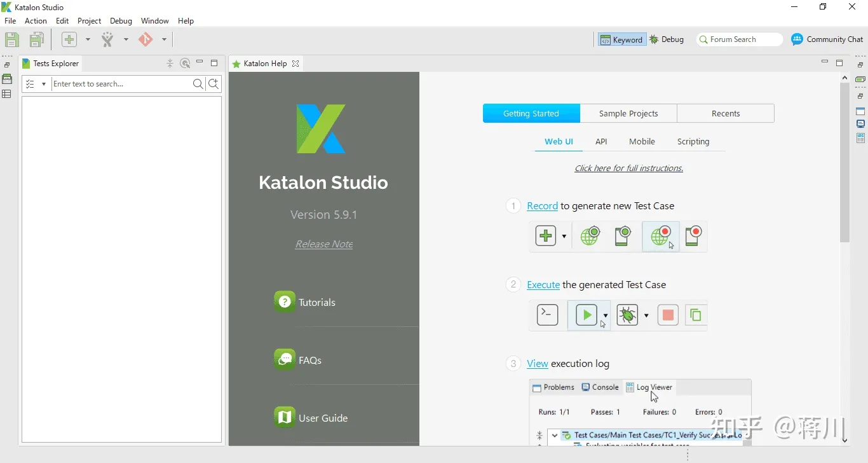Screen dimensions: 868x463
Task: Click the 'Click here for full instructions' link
Action: coord(629,169)
